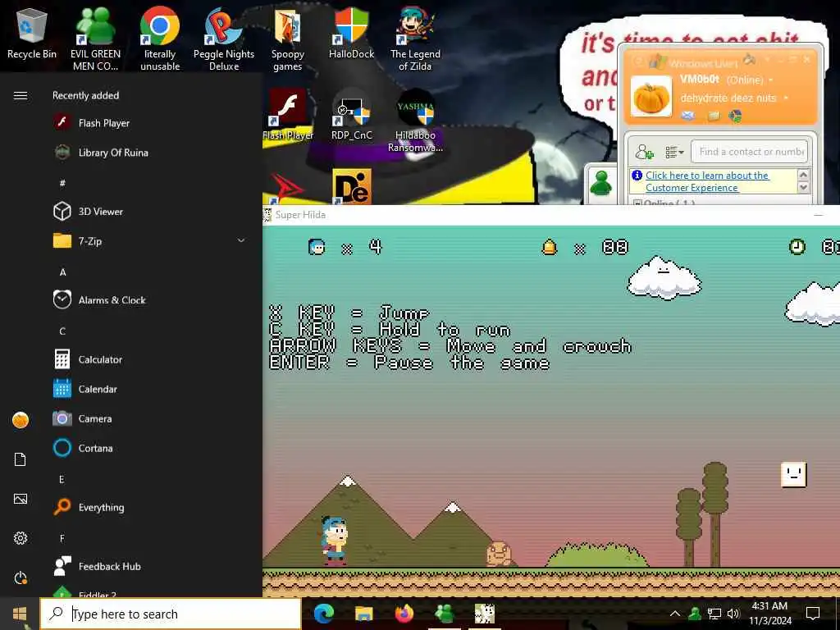This screenshot has height=630, width=840.
Task: Click the pumpkin display picture in Messenger
Action: coord(651,97)
